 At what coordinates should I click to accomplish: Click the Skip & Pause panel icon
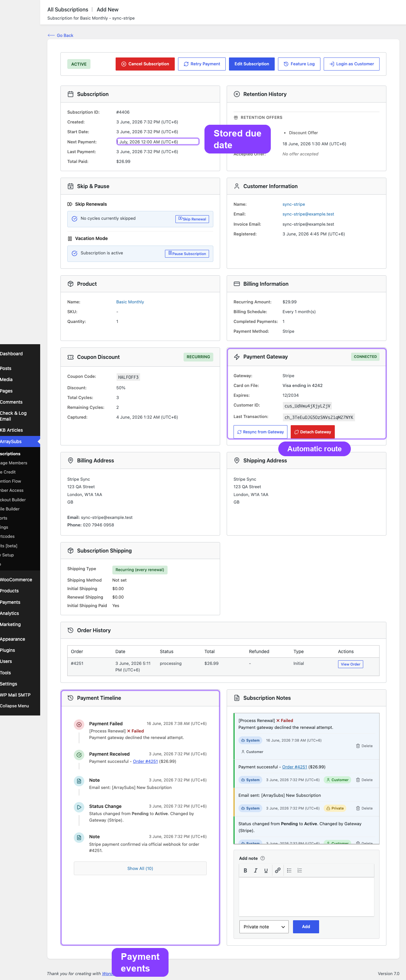coord(71,186)
